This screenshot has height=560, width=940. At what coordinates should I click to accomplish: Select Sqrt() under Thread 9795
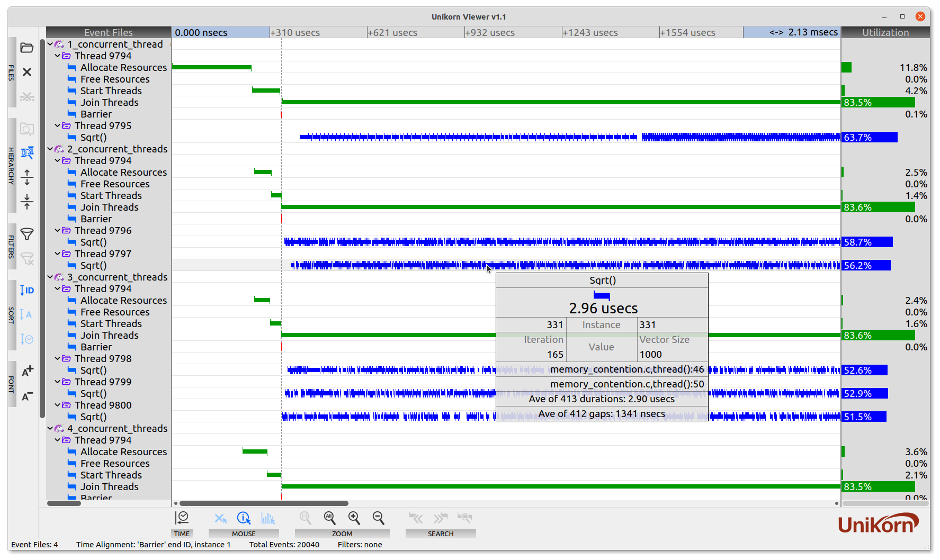pyautogui.click(x=93, y=138)
